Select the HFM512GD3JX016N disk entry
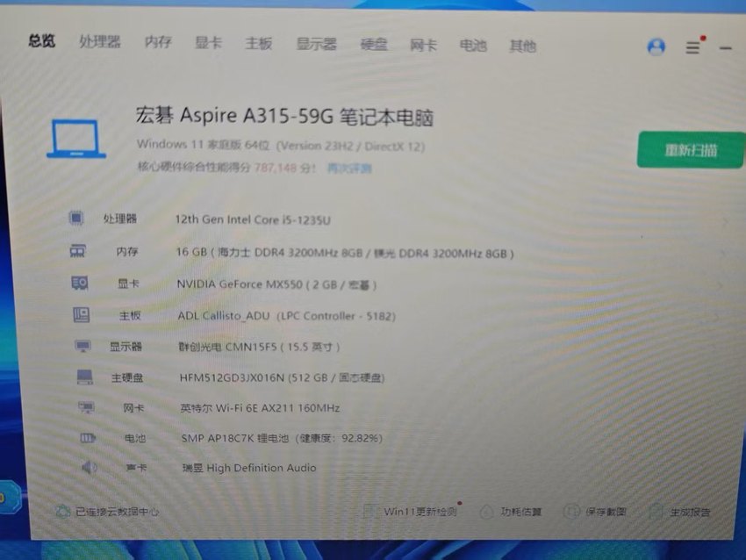This screenshot has width=746, height=560. coord(282,377)
